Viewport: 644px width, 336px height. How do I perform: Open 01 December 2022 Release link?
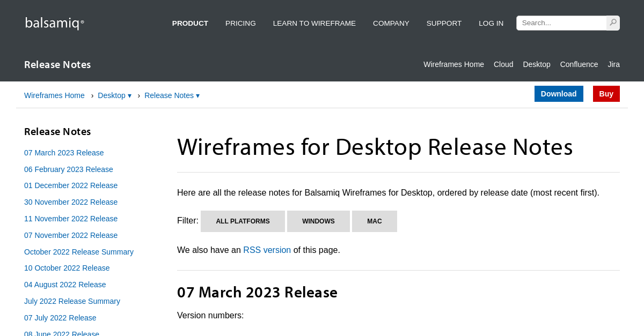pos(71,185)
